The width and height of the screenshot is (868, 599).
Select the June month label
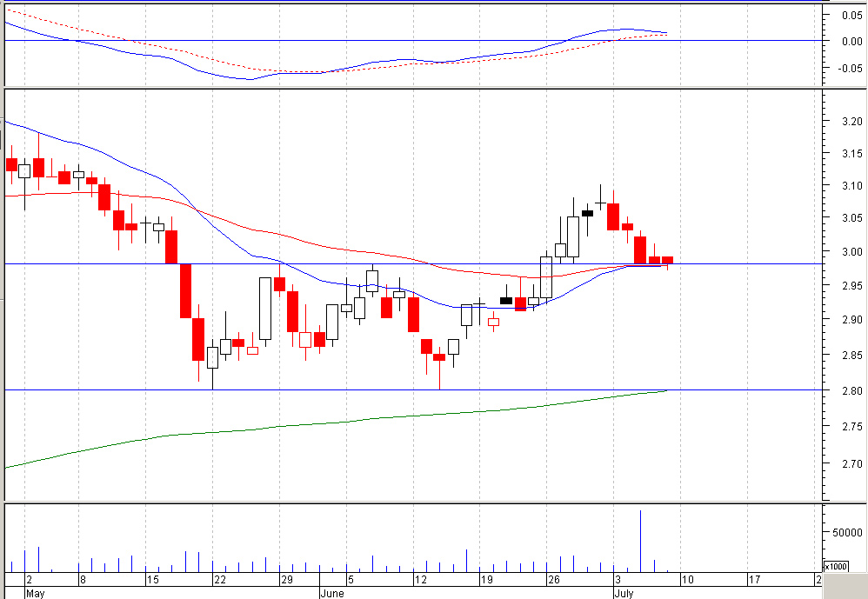pyautogui.click(x=332, y=594)
